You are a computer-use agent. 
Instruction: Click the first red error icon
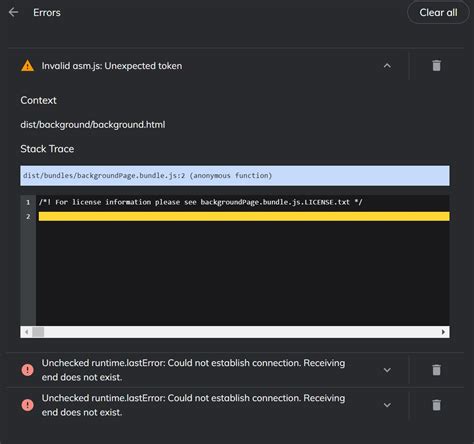[27, 370]
